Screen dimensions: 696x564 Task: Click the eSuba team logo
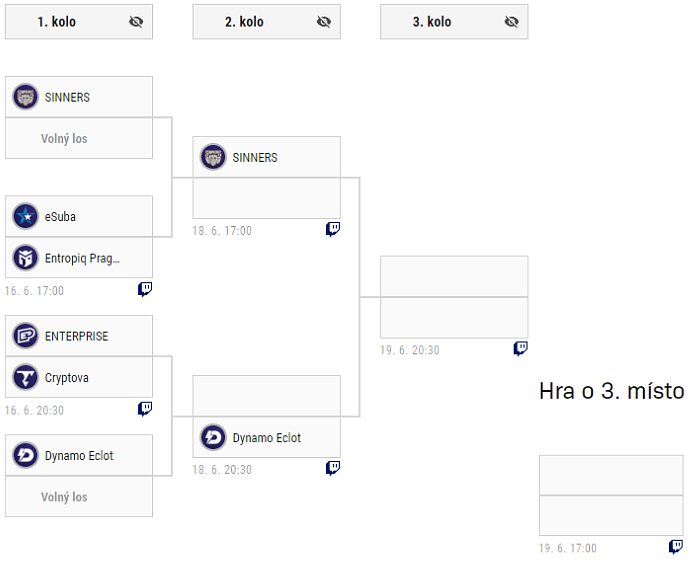tap(25, 216)
